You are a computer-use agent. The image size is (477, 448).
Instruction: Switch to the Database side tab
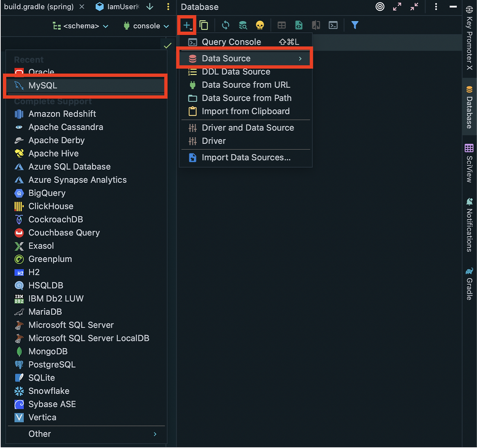click(470, 107)
